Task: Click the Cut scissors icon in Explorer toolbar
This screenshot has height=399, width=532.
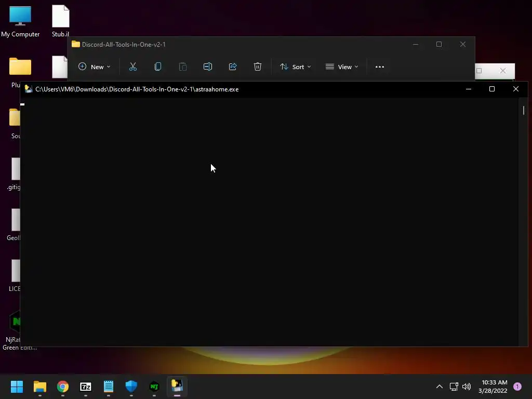Action: click(132, 67)
